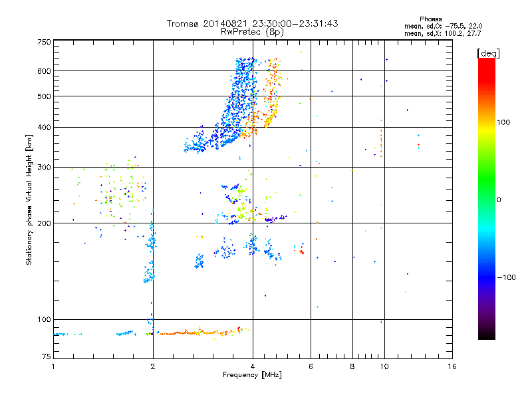The height and width of the screenshot is (399, 532).
Task: Click the "[deg]" unit label above the colorbar
Action: 488,53
